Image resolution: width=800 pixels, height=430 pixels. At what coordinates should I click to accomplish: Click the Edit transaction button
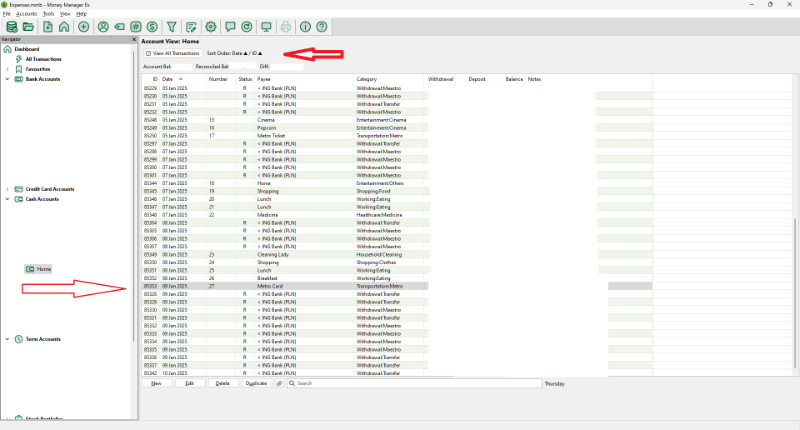[190, 383]
